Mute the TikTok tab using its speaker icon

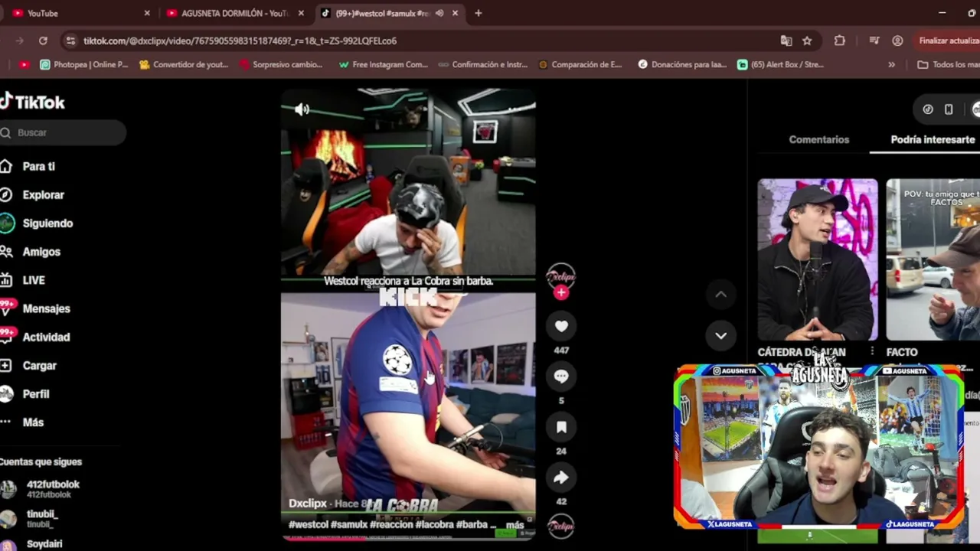[x=439, y=13]
